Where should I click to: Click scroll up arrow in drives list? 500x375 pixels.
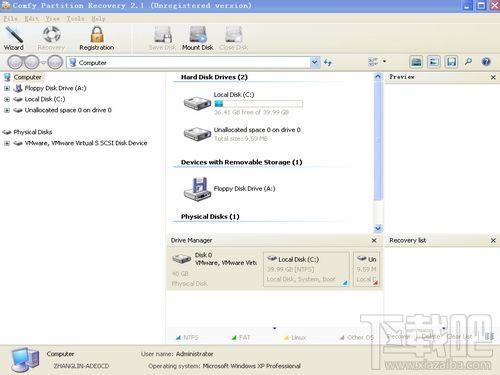point(378,76)
